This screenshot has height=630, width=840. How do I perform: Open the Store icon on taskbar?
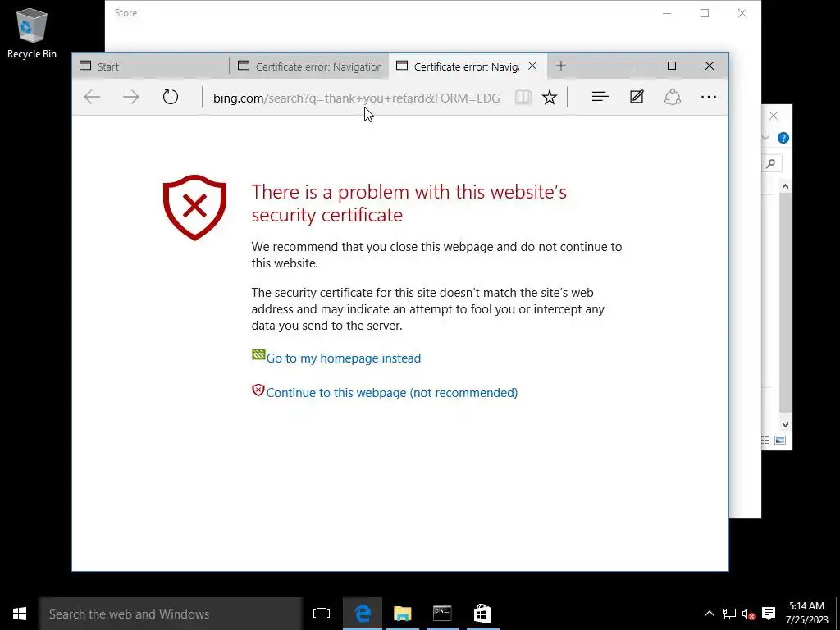[x=482, y=614]
